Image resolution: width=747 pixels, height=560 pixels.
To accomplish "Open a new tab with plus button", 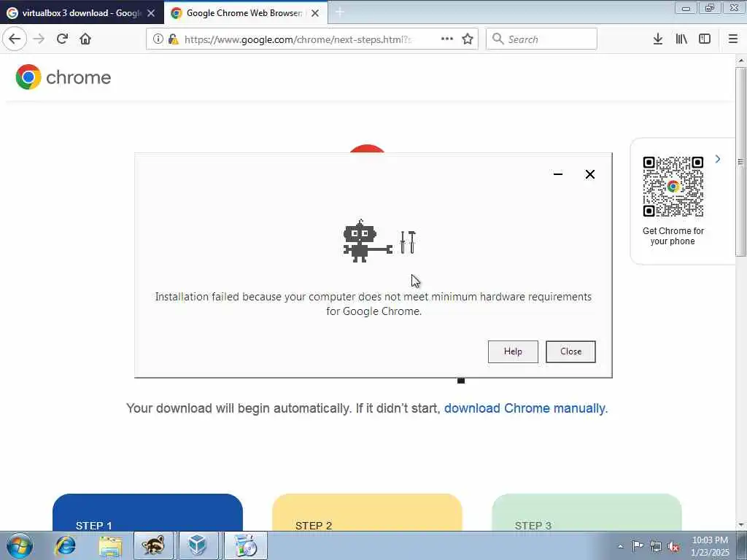I will coord(340,13).
